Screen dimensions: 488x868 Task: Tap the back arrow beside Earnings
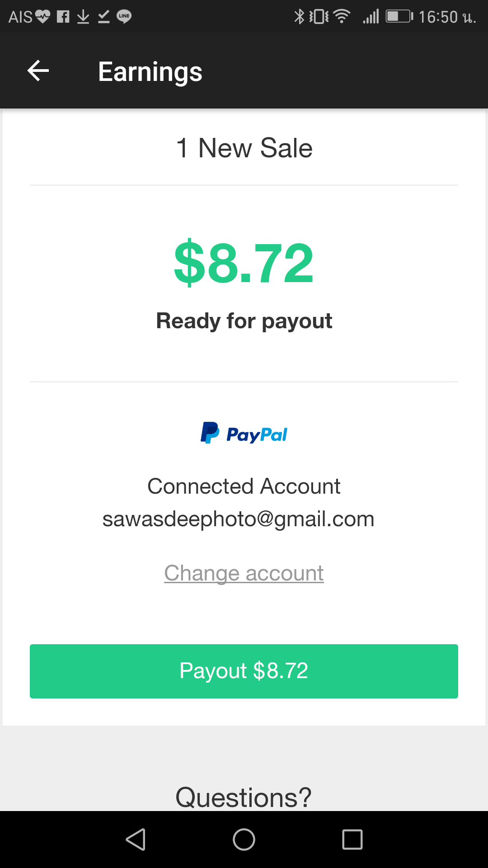(x=38, y=71)
